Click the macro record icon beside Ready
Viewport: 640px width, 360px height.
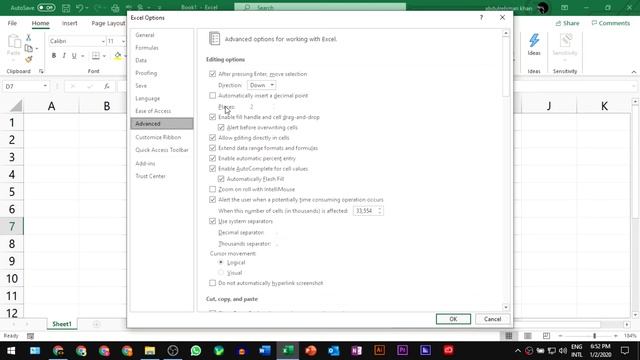(30, 336)
